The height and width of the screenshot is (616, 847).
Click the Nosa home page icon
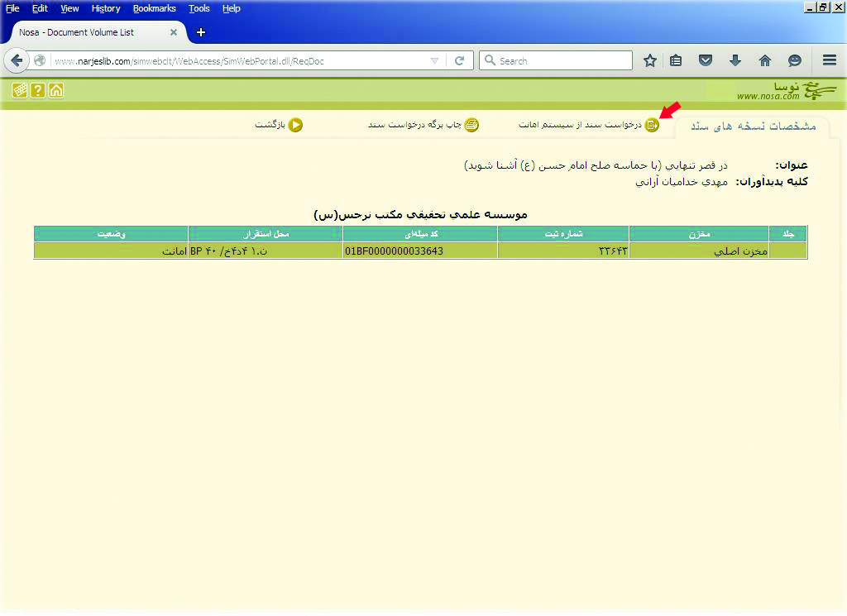coord(56,90)
